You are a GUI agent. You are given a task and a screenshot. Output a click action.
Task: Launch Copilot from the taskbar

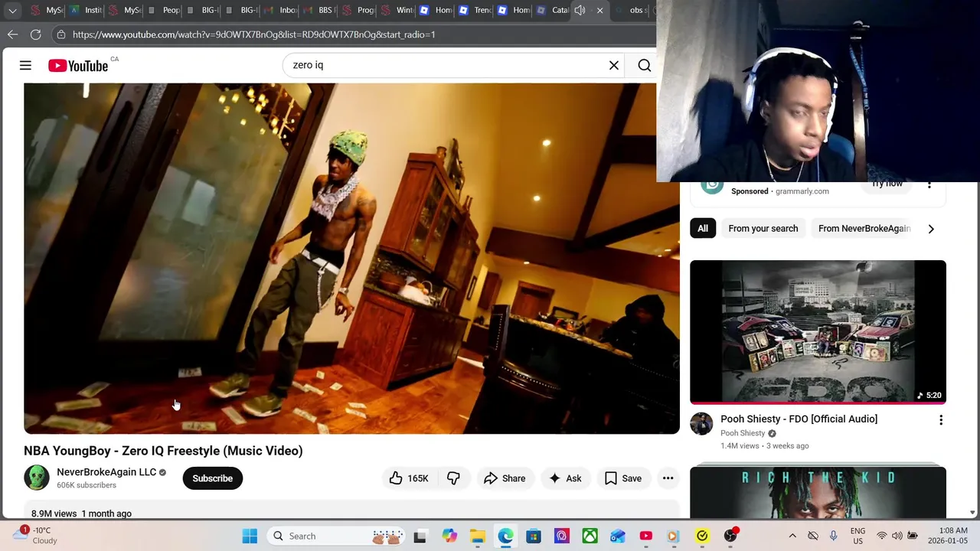[449, 536]
